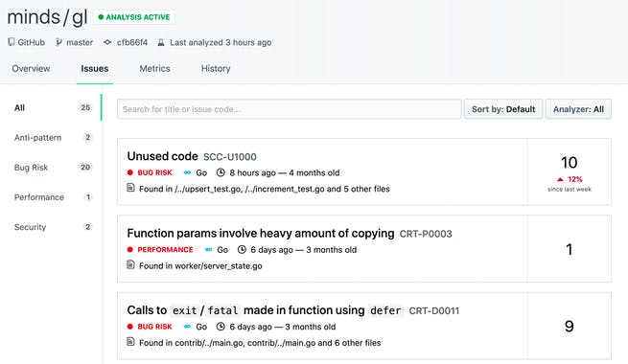Click issue code CRT-D0011
628x364 pixels.
pyautogui.click(x=434, y=310)
